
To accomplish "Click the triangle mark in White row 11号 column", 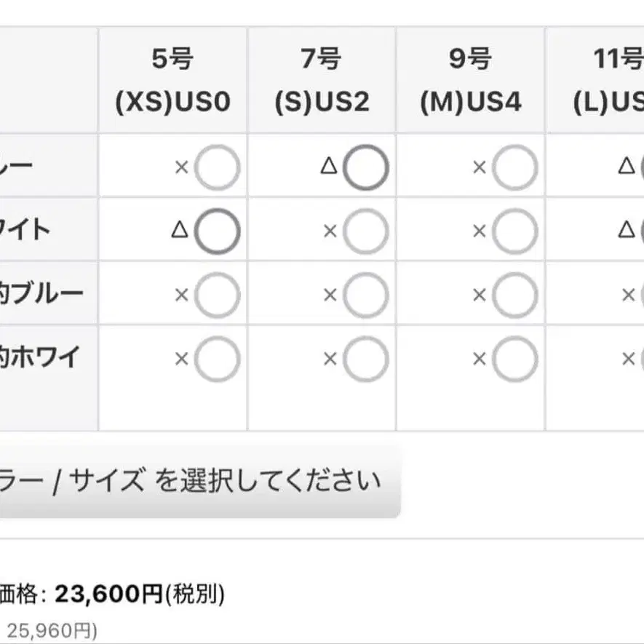I will click(626, 230).
